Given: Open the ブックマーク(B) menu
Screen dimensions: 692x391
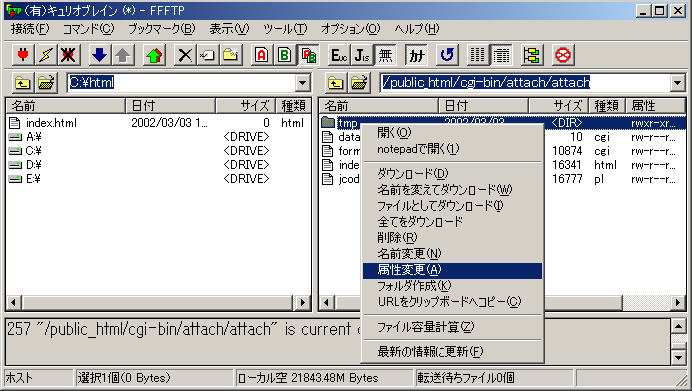Looking at the screenshot, I should click(x=162, y=29).
